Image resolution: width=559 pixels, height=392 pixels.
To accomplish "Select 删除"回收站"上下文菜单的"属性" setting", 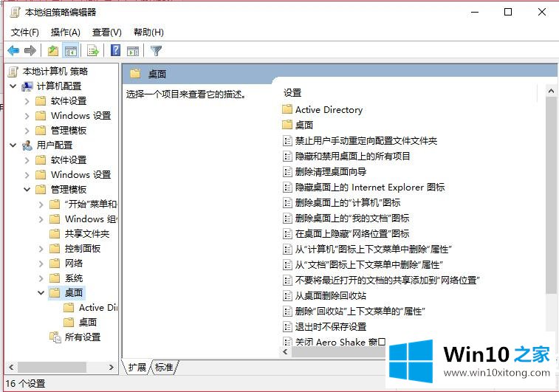I will tap(360, 311).
